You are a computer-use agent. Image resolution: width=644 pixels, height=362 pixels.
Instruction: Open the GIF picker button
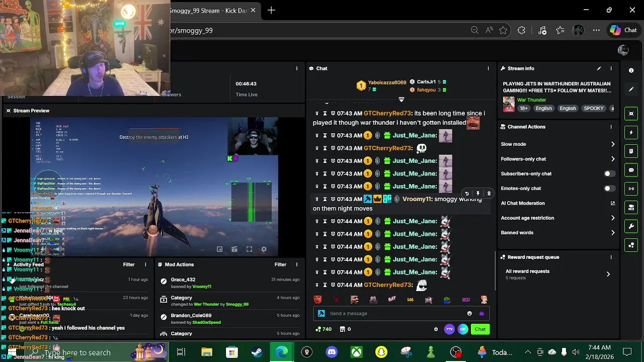pyautogui.click(x=462, y=329)
